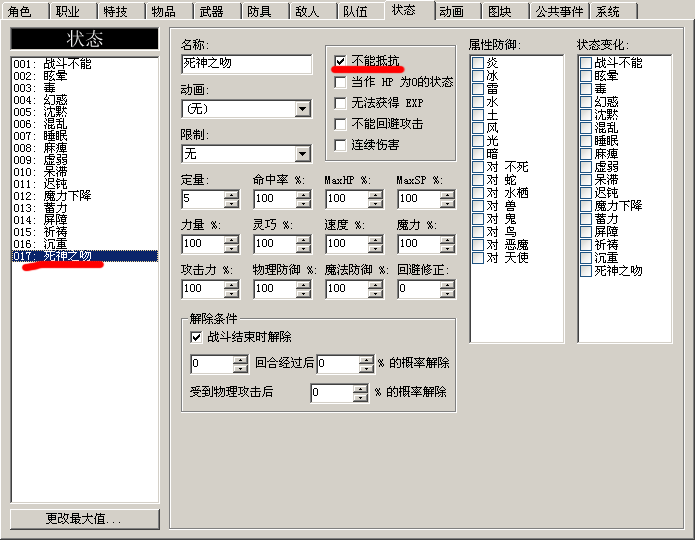Increase 魔法防御 % with up arrow
Image resolution: width=695 pixels, height=540 pixels.
[x=375, y=284]
